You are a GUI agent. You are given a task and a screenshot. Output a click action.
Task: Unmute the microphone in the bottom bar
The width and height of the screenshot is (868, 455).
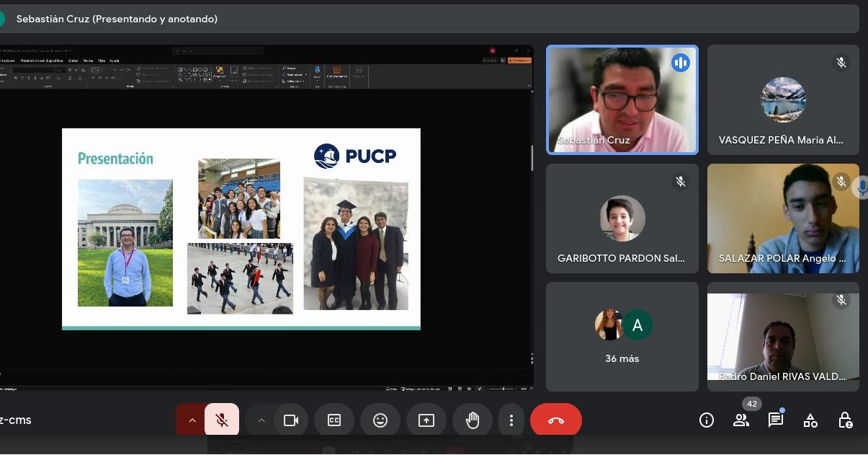tap(222, 420)
